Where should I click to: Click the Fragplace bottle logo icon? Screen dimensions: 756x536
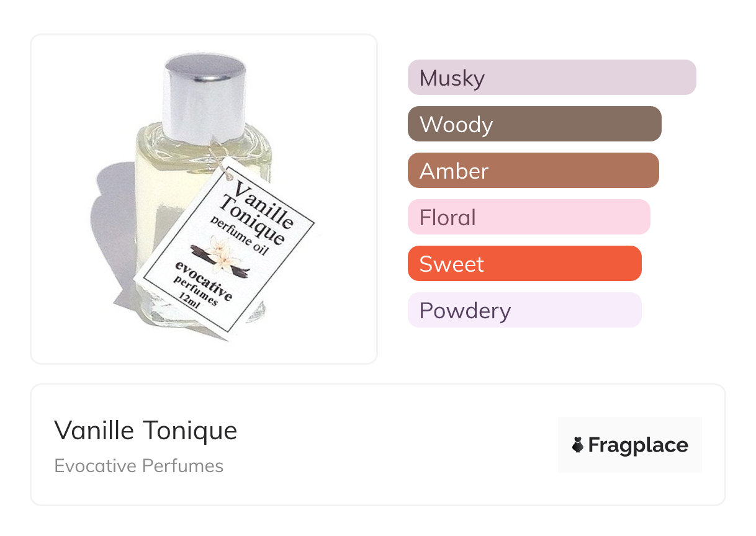[578, 445]
